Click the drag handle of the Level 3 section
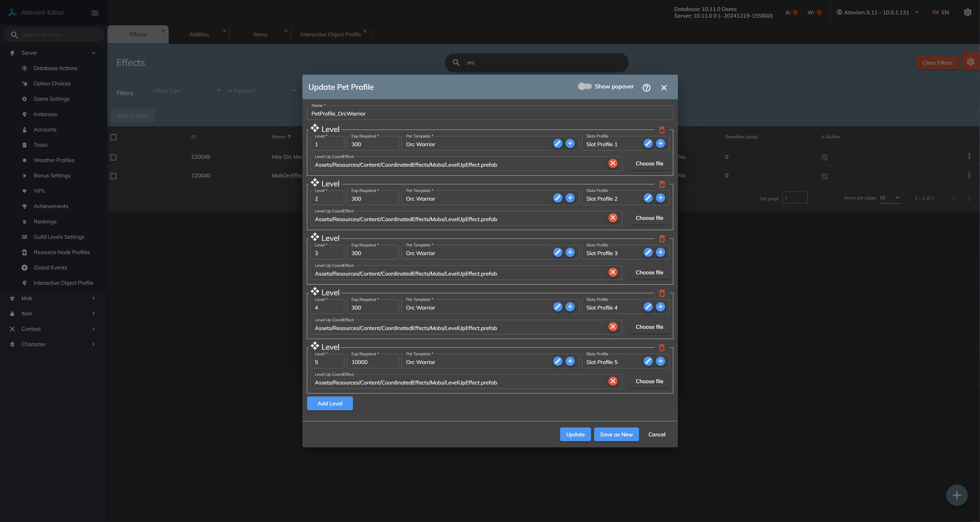 [315, 237]
